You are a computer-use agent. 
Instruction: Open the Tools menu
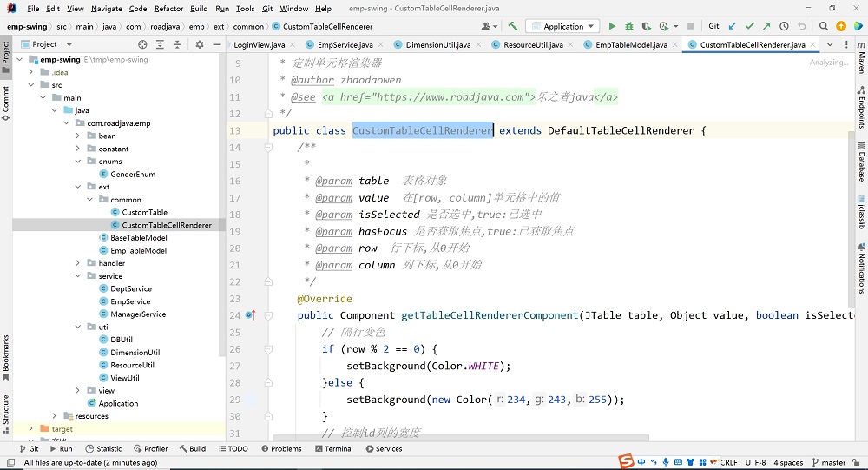[x=245, y=9]
